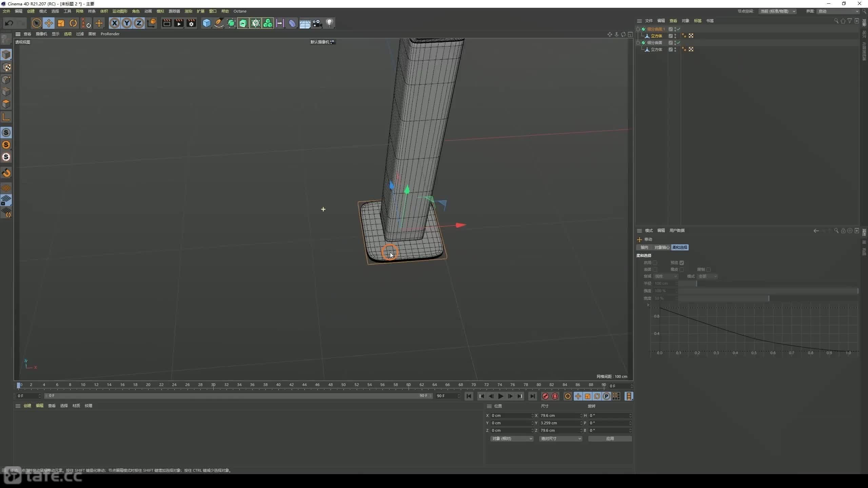Viewport: 868px width, 488px height.
Task: Click the record active objects button
Action: pyautogui.click(x=546, y=396)
